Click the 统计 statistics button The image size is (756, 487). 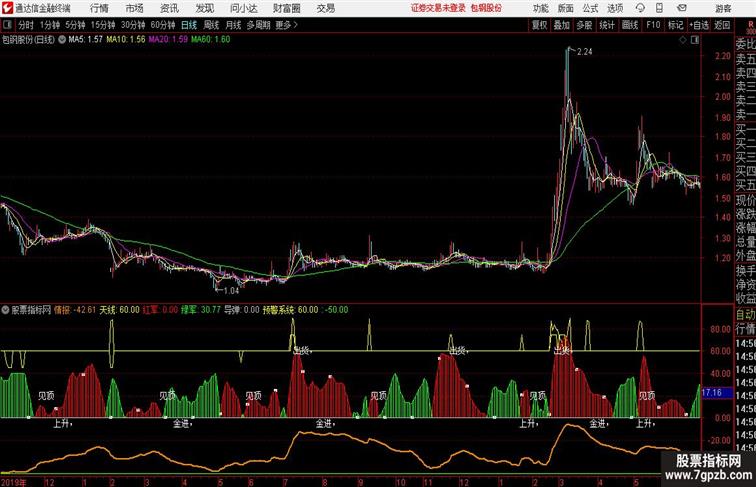607,25
